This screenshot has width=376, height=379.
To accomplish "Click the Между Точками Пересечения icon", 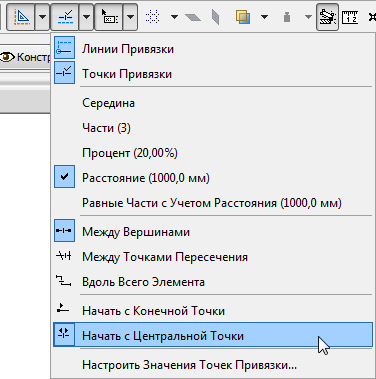I will [x=64, y=256].
